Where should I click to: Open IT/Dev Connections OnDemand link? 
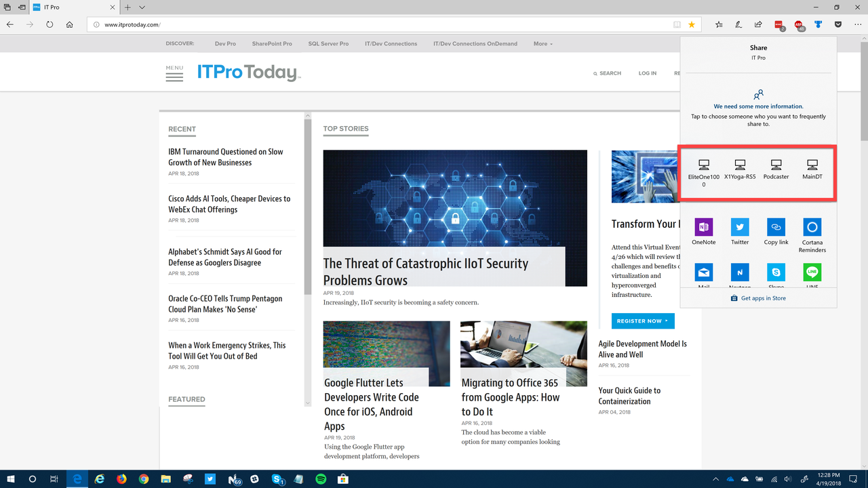click(x=475, y=43)
